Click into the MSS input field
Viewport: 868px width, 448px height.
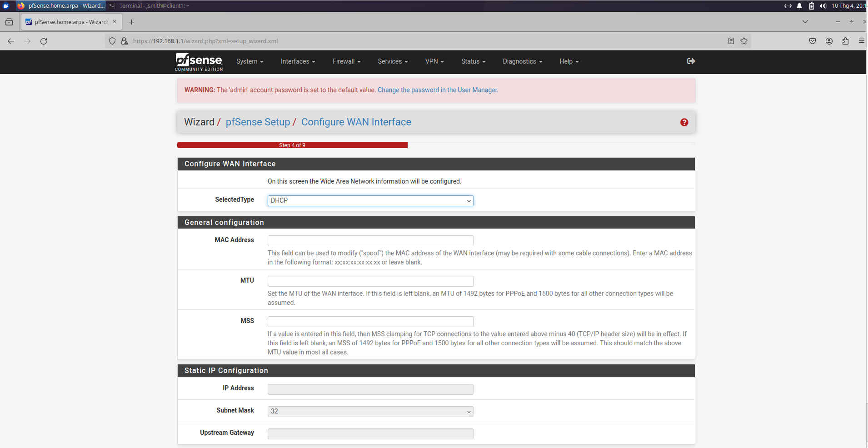[x=370, y=322]
